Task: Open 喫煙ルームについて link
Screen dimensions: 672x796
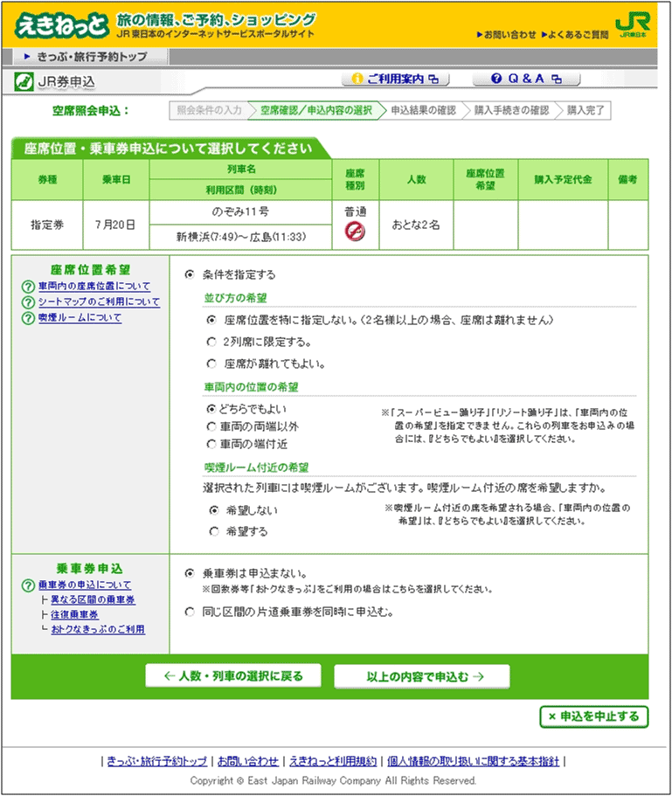Action: click(80, 318)
